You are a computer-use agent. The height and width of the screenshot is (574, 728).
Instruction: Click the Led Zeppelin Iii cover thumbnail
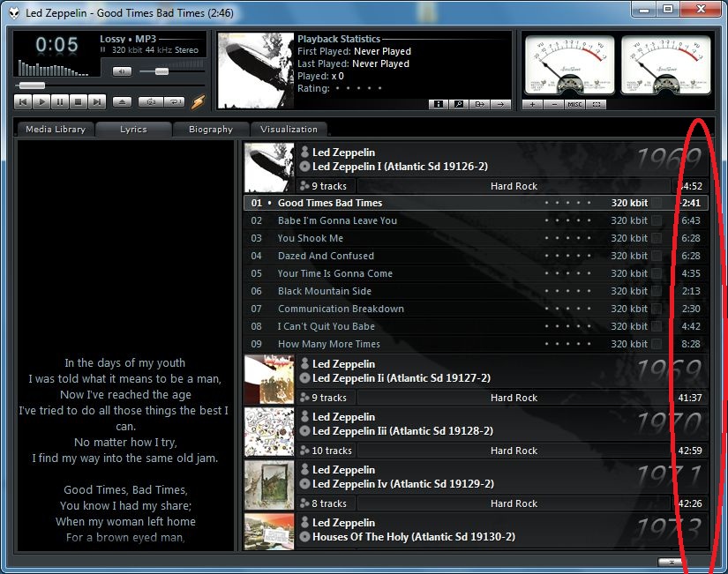pos(269,432)
